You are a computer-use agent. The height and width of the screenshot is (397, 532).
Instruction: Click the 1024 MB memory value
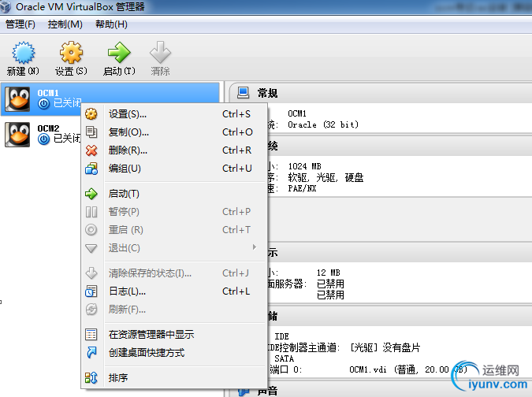tap(305, 166)
